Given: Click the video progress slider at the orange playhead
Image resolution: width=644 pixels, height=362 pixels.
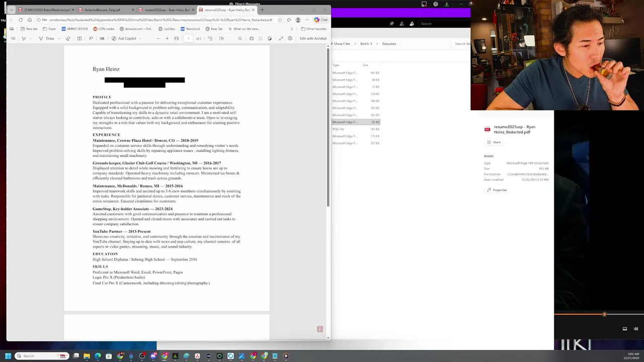Looking at the screenshot, I should pyautogui.click(x=604, y=314).
